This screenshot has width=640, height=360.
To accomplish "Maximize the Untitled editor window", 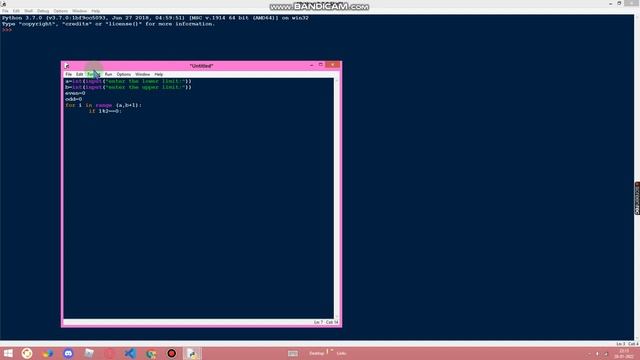I will tap(320, 64).
